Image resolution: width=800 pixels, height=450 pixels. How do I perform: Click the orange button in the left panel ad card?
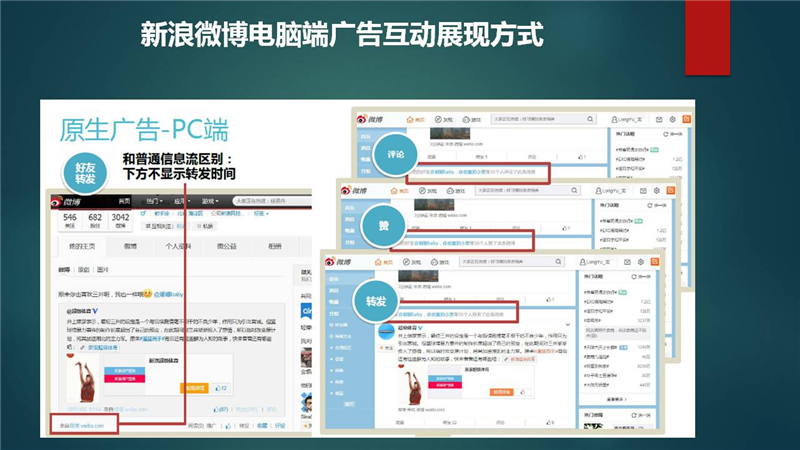194,388
